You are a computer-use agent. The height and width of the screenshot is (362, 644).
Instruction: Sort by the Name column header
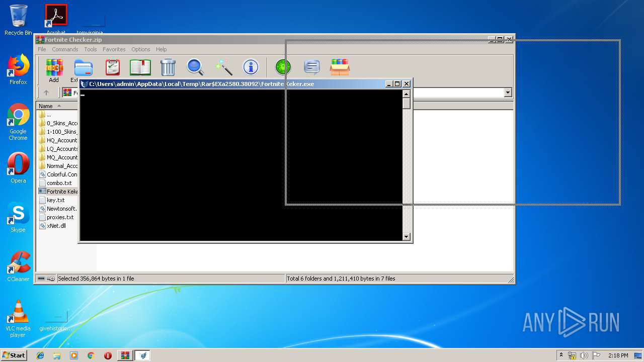pos(57,106)
